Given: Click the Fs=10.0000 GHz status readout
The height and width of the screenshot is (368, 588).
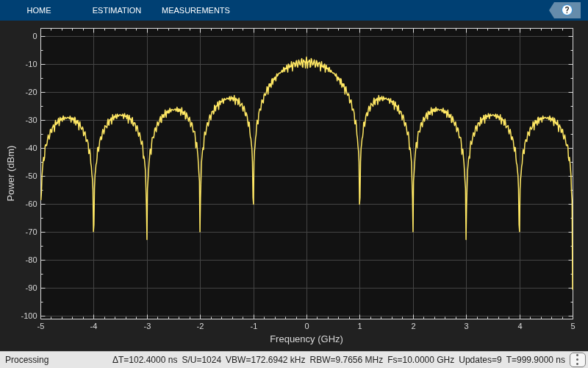Looking at the screenshot, I should (x=420, y=360).
